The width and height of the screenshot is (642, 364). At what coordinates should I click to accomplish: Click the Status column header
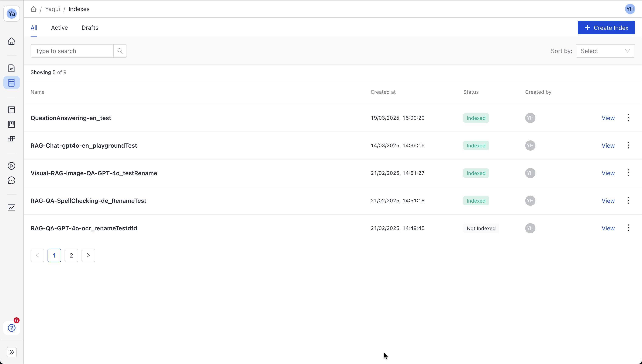(x=471, y=92)
